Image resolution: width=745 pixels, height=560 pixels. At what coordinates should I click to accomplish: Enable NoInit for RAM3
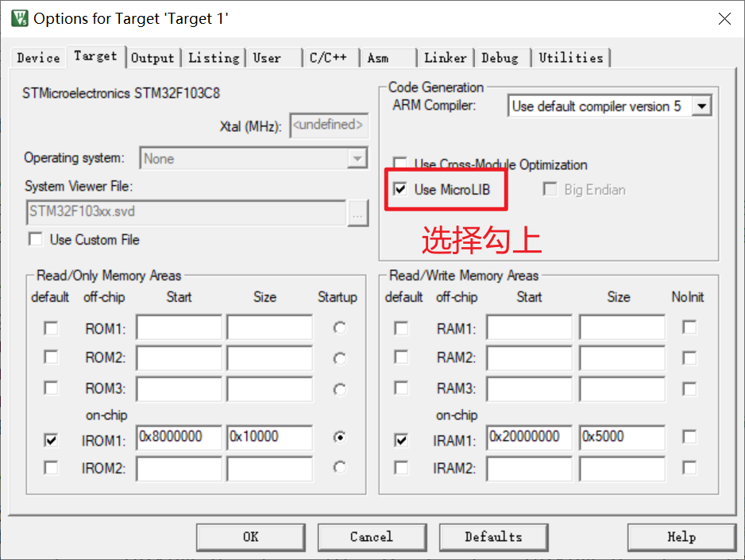[x=689, y=389]
